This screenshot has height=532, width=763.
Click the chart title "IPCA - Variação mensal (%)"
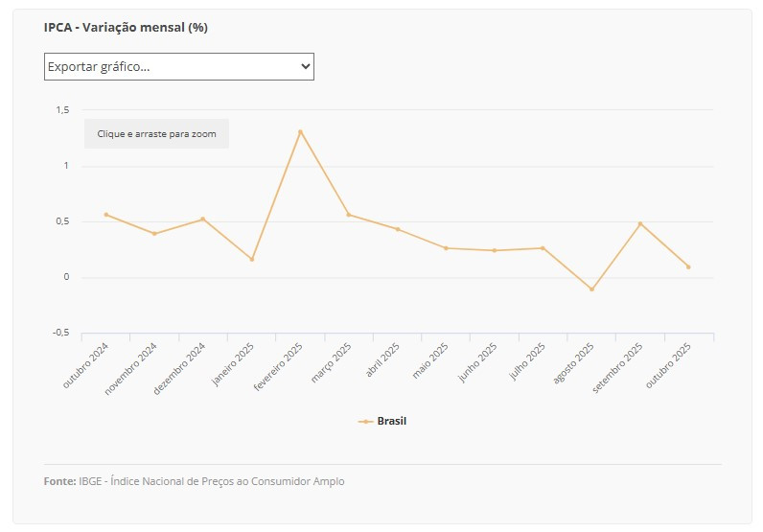point(126,27)
